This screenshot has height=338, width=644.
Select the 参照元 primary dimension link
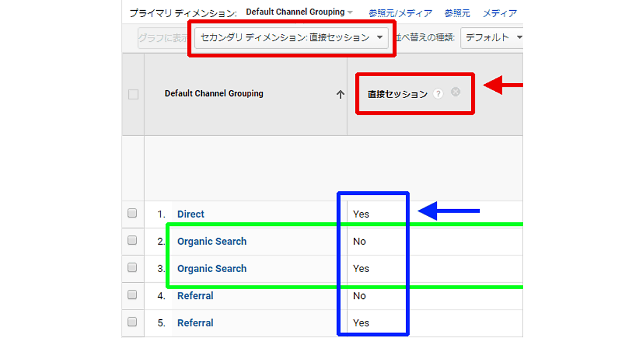[x=457, y=13]
